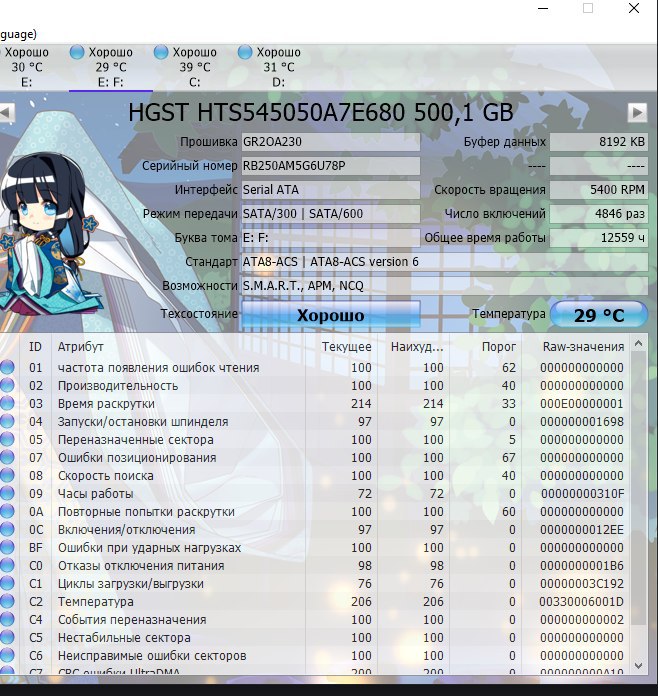Click the Стандарт field ATA8-ACS

point(444,261)
